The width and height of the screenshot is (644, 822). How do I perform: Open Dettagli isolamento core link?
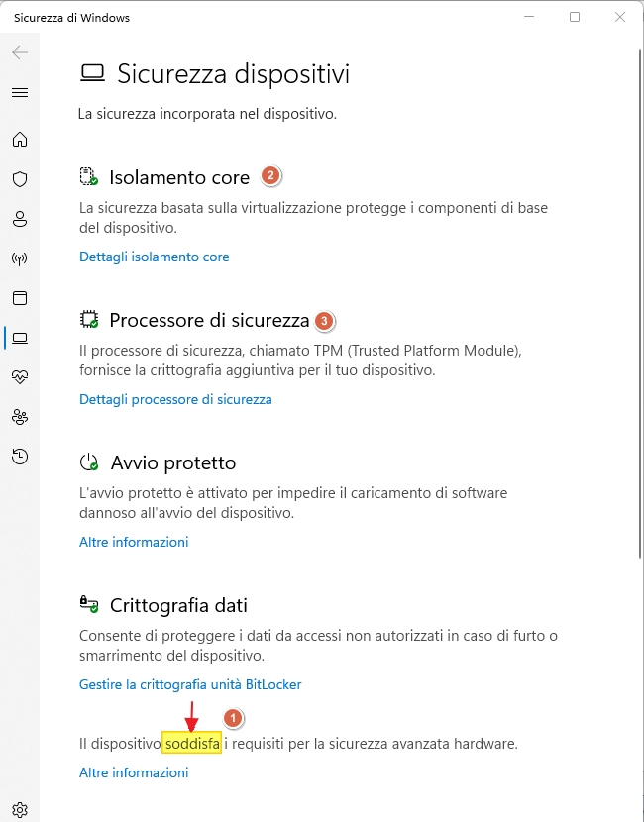tap(155, 257)
